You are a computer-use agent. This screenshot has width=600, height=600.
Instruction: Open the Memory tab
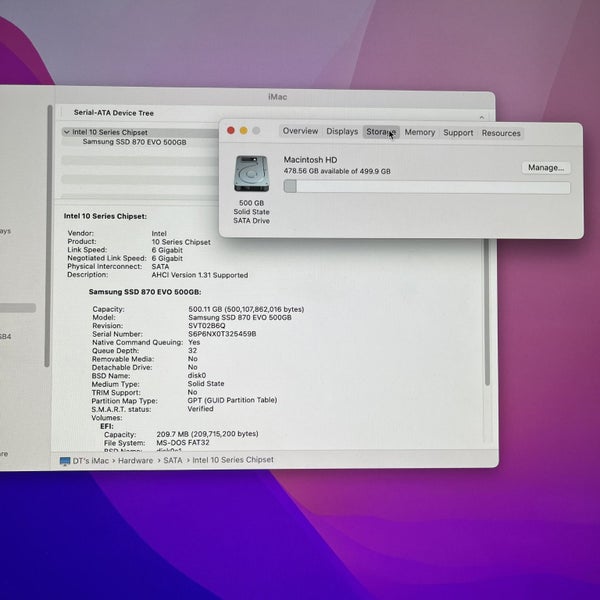click(x=419, y=132)
